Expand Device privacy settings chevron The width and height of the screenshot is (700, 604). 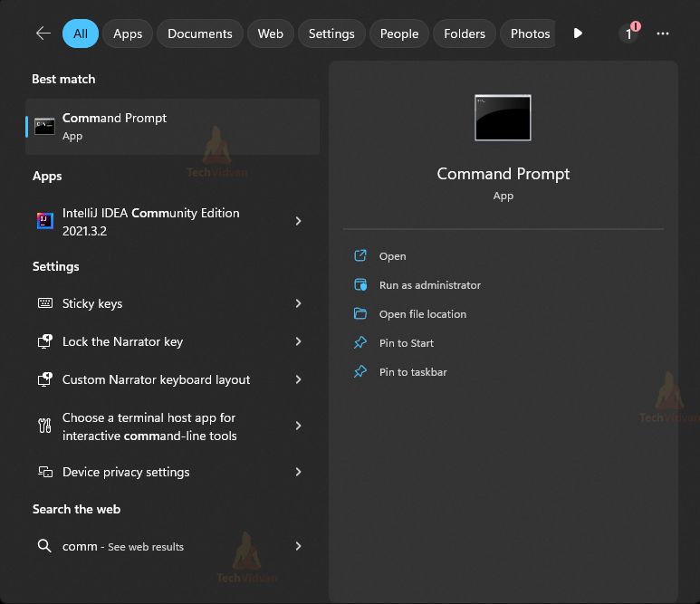(298, 472)
